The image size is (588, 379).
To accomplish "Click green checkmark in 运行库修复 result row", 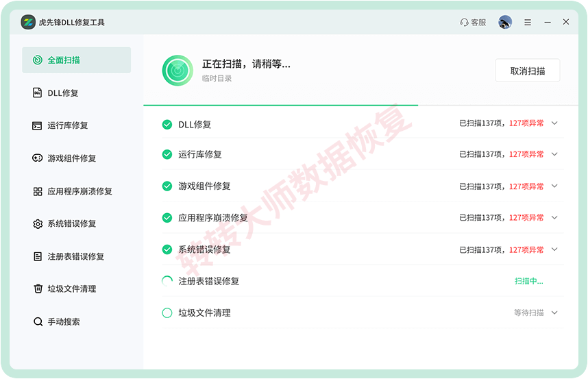I will [x=167, y=154].
